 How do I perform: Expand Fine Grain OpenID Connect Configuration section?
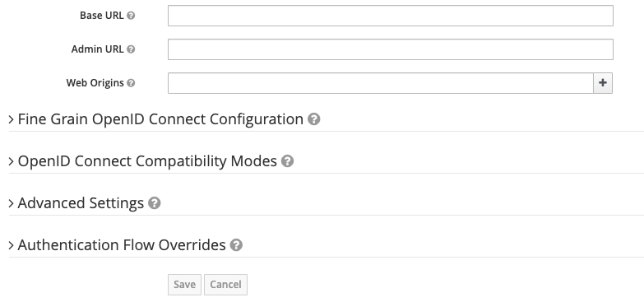pos(160,119)
